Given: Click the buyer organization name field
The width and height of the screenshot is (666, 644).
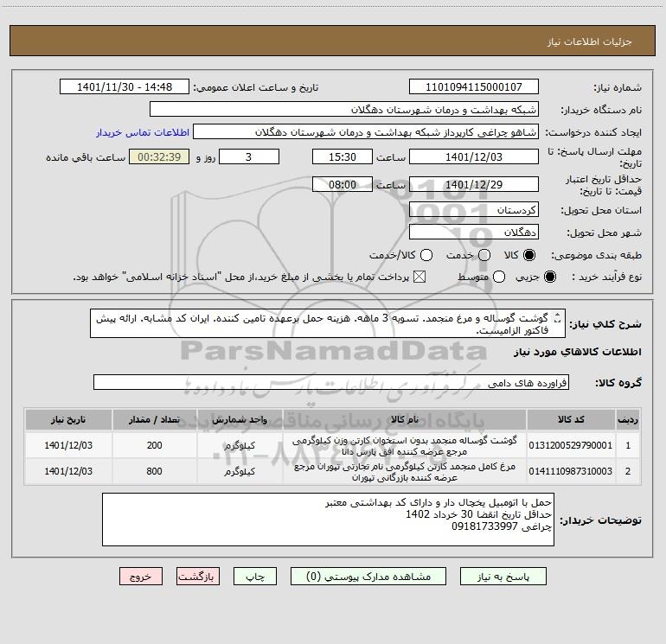Looking at the screenshot, I should coord(344,109).
